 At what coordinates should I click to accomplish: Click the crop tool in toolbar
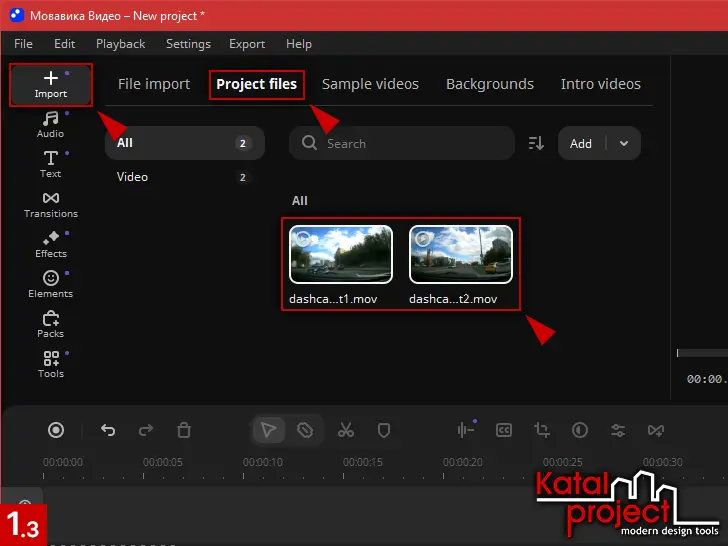[542, 430]
